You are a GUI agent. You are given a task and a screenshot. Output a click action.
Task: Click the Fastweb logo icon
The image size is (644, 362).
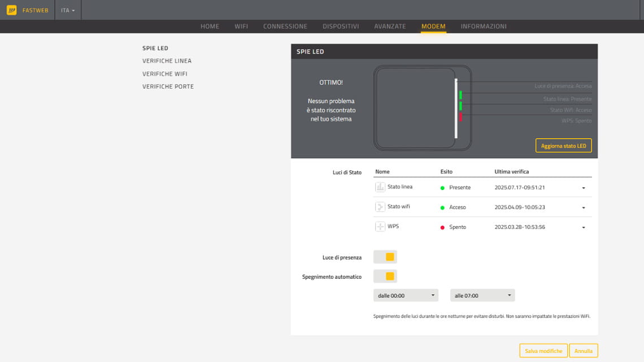coord(11,10)
